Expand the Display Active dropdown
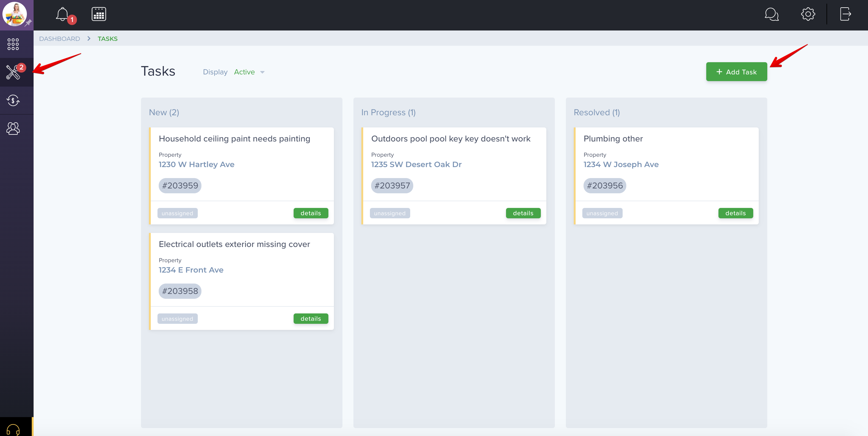This screenshot has height=436, width=868. tap(249, 72)
